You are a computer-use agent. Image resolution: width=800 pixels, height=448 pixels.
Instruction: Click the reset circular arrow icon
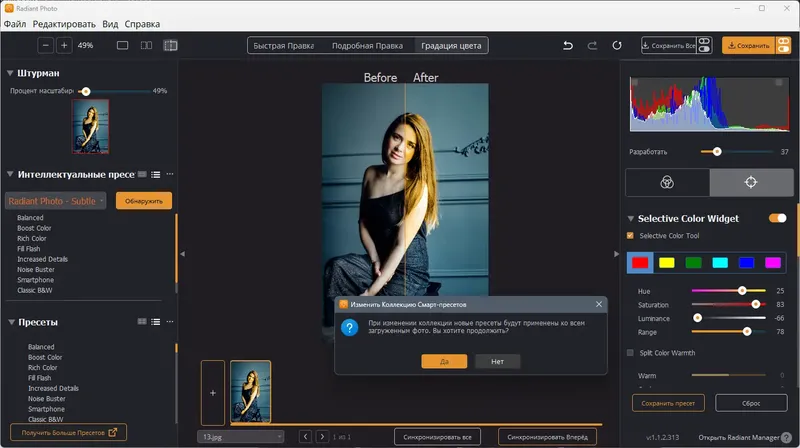point(617,45)
